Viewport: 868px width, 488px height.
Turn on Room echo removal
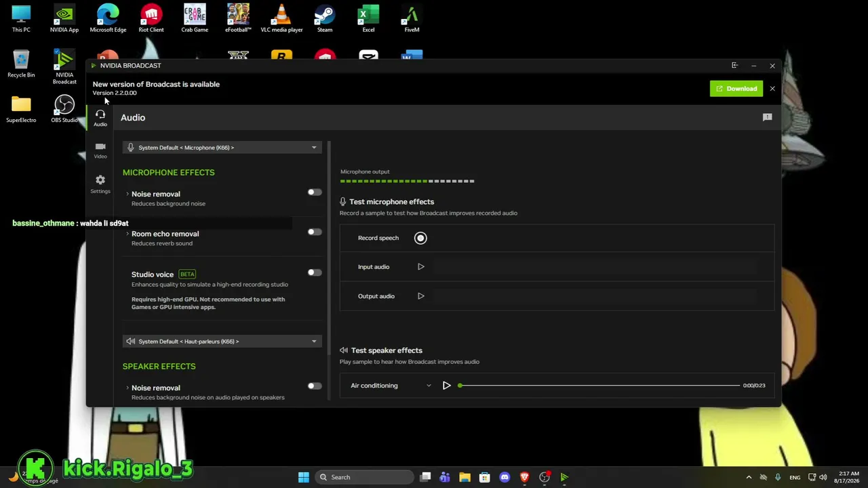314,232
